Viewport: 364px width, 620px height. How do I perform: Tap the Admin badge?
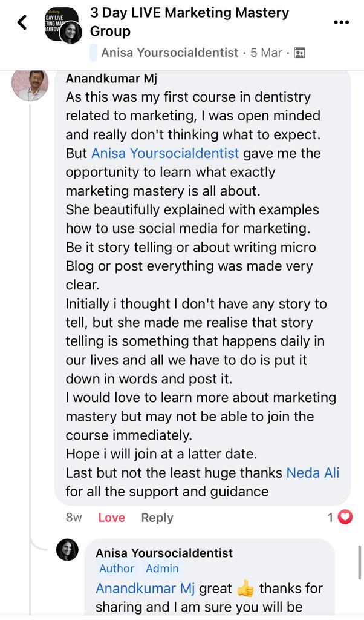[x=162, y=569]
